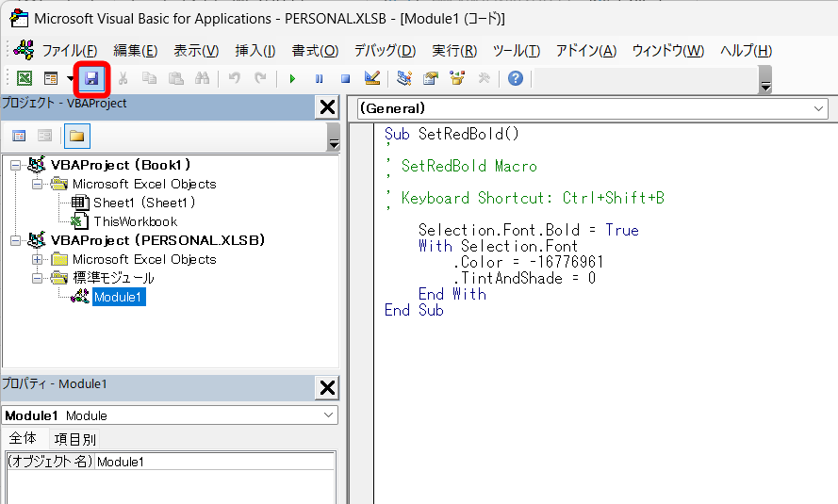
Task: Open the Object Browser toolbar icon
Action: (x=457, y=78)
